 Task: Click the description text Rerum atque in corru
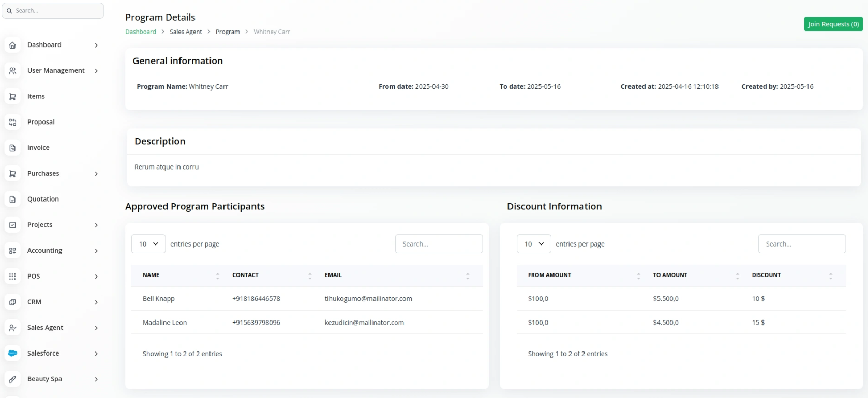point(167,167)
